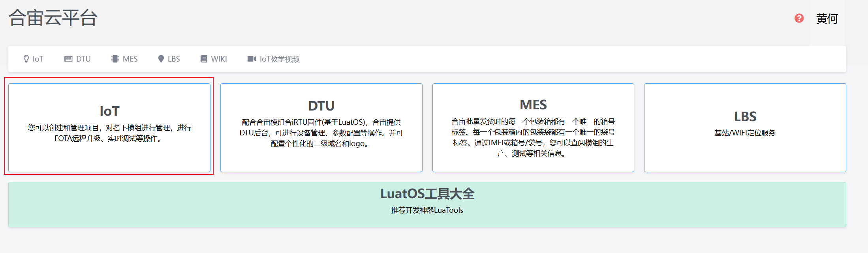The image size is (868, 253).
Task: Open the DTU backend card
Action: tap(321, 127)
